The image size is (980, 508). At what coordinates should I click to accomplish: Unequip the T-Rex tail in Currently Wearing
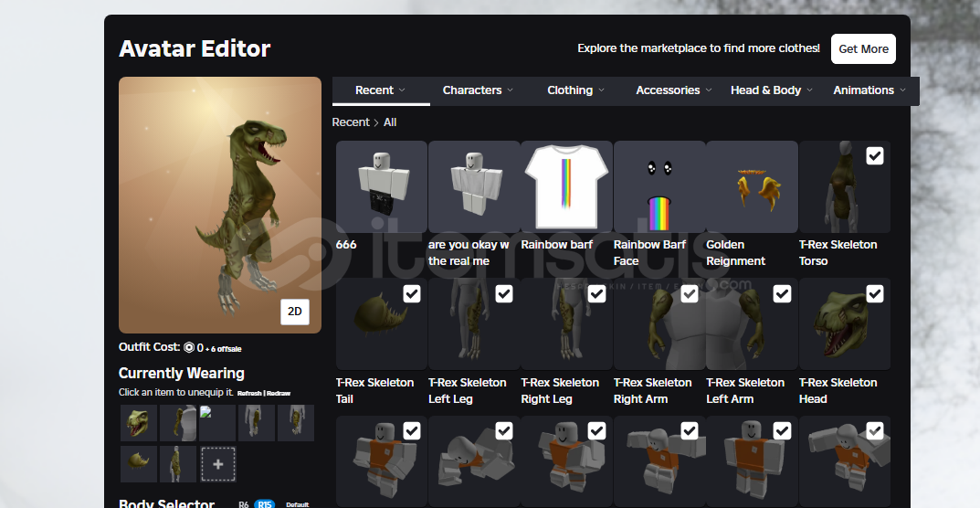coord(139,463)
